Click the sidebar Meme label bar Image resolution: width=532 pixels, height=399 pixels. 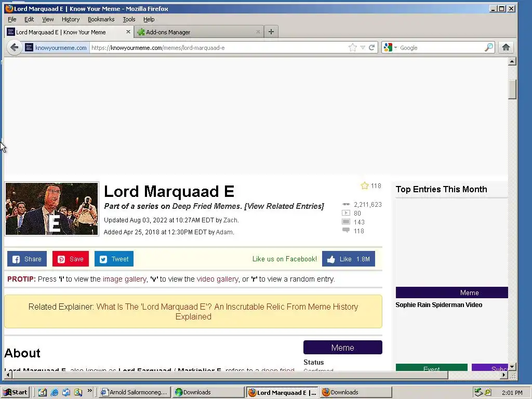(451, 292)
